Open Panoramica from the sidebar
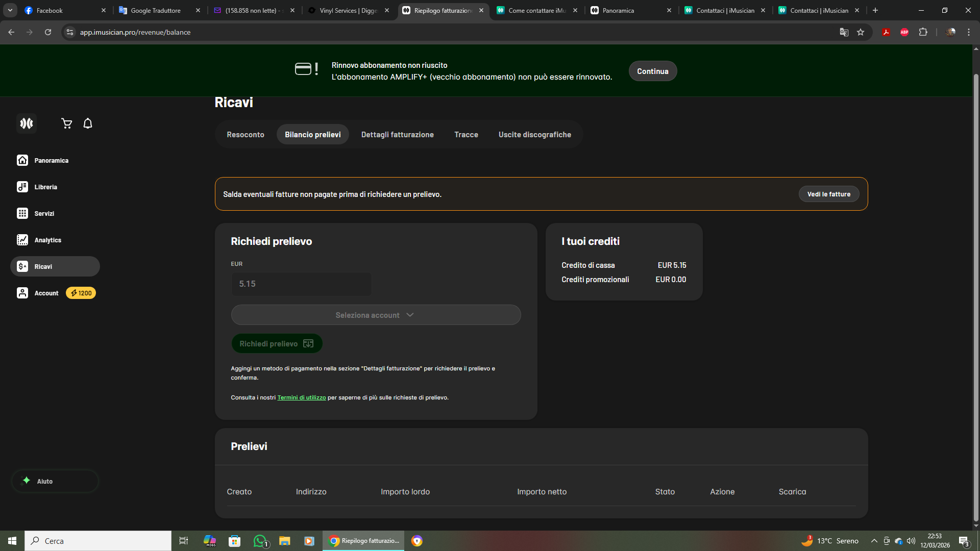 (x=51, y=160)
